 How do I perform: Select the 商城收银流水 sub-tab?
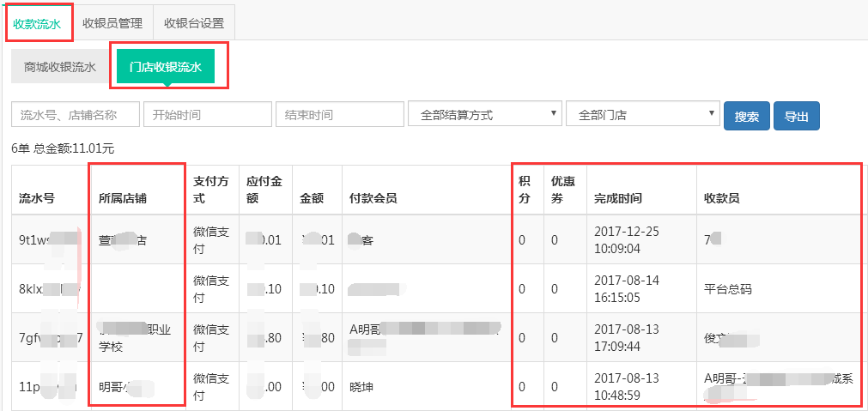pyautogui.click(x=60, y=67)
